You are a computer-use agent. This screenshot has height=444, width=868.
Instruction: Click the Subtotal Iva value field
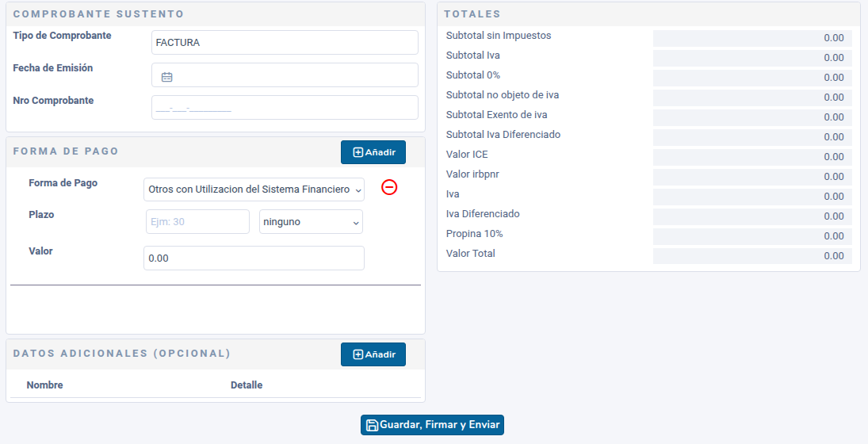pyautogui.click(x=752, y=58)
